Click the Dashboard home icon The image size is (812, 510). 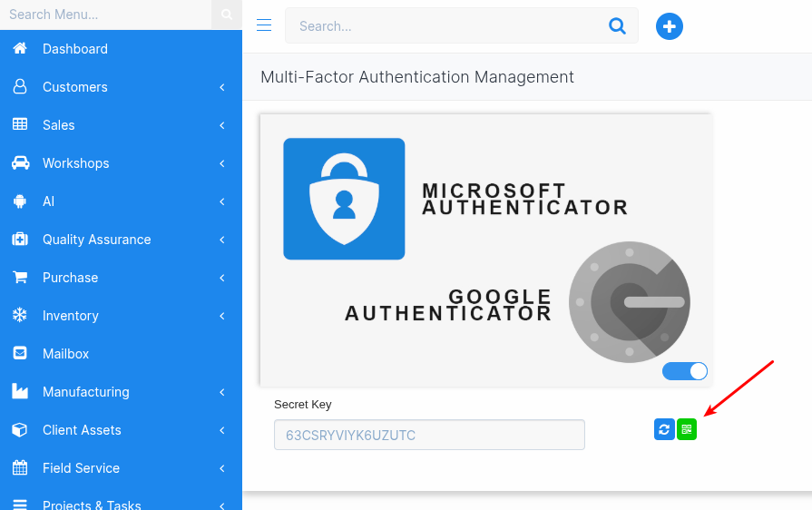[20, 49]
